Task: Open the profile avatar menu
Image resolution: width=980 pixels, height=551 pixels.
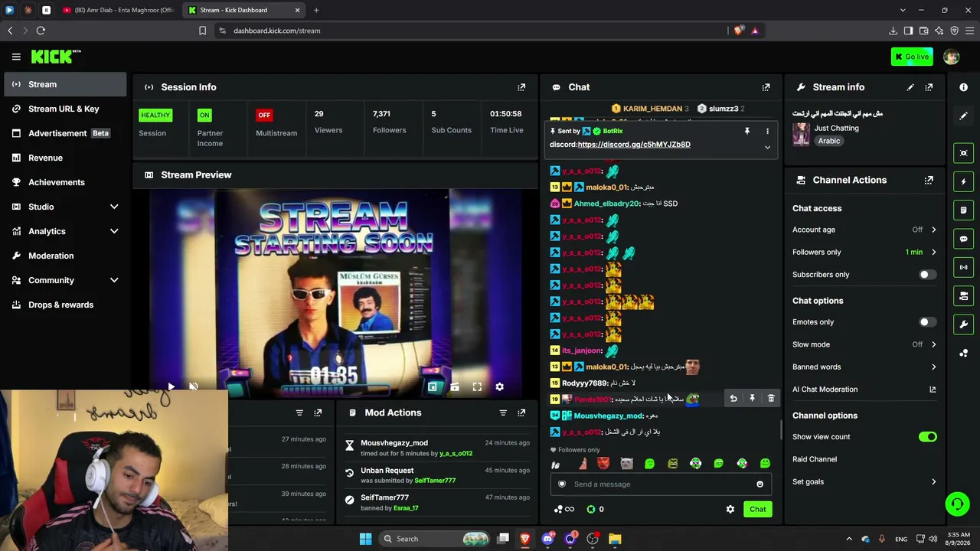Action: click(x=952, y=57)
